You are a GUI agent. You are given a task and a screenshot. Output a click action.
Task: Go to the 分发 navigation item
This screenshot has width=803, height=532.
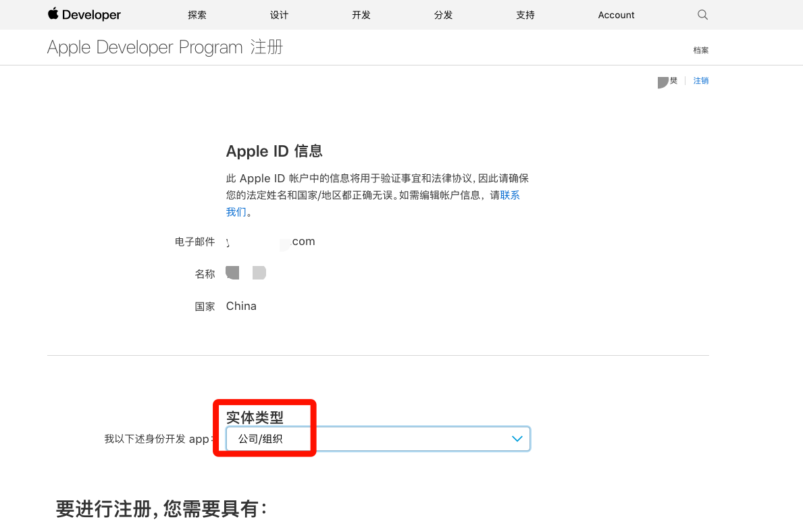pos(444,15)
